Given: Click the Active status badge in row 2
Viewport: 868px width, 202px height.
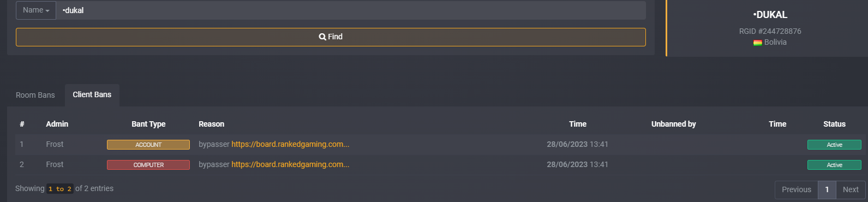Looking at the screenshot, I should (x=834, y=165).
